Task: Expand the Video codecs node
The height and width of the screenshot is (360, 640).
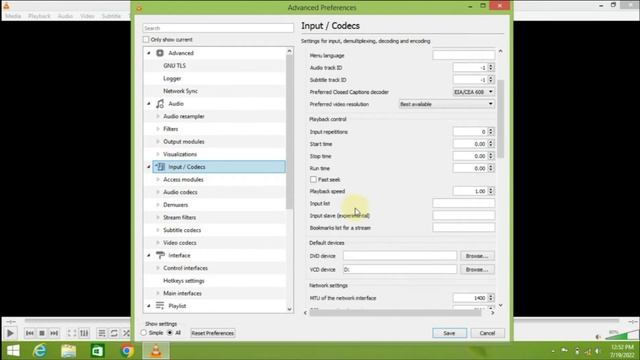Action: pos(158,242)
